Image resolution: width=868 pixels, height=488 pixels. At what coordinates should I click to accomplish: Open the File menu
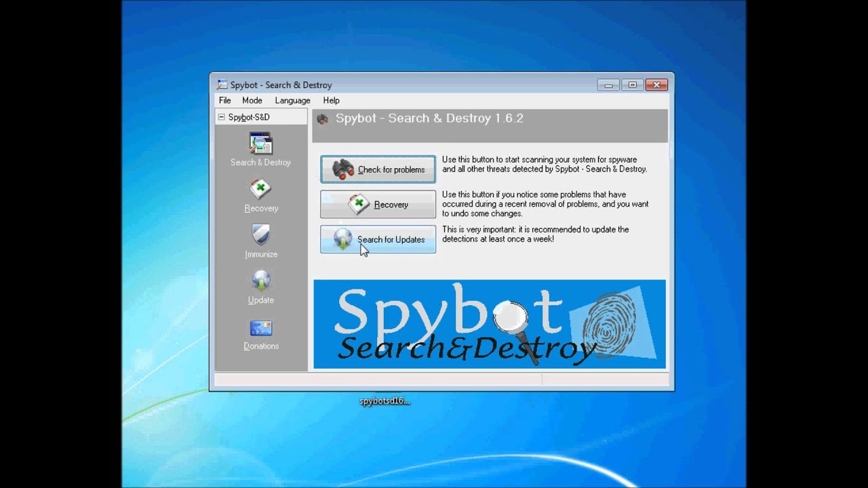(x=224, y=100)
